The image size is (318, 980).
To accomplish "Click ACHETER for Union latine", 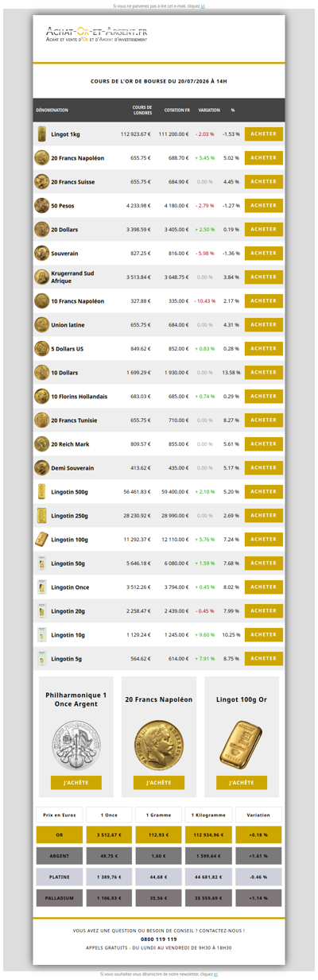I will pyautogui.click(x=264, y=325).
